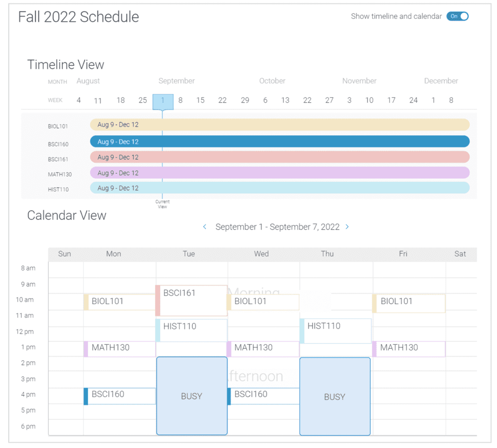Open Monday BIOL101 calendar event
The height and width of the screenshot is (448, 497).
tap(119, 302)
